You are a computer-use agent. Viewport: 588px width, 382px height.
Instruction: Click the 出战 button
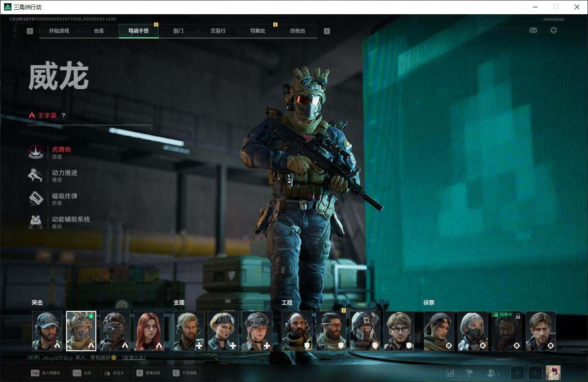pyautogui.click(x=82, y=373)
